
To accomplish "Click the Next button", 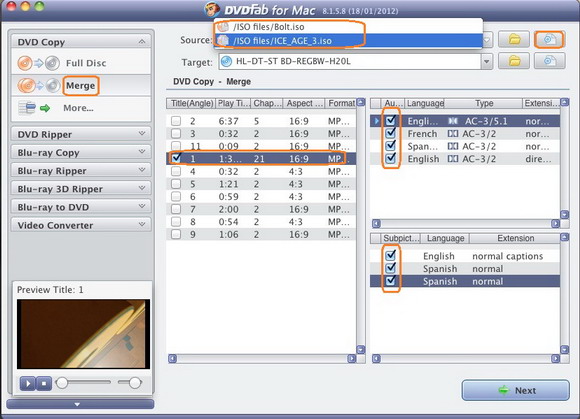I will point(515,390).
